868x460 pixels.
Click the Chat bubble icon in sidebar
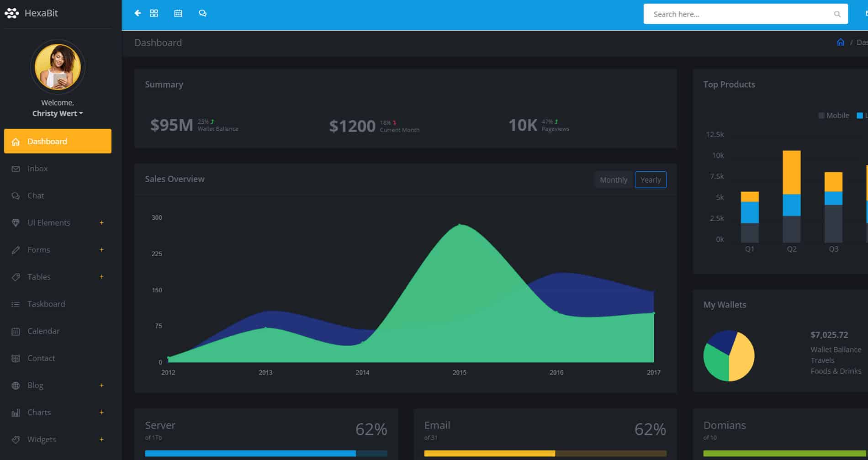tap(16, 196)
